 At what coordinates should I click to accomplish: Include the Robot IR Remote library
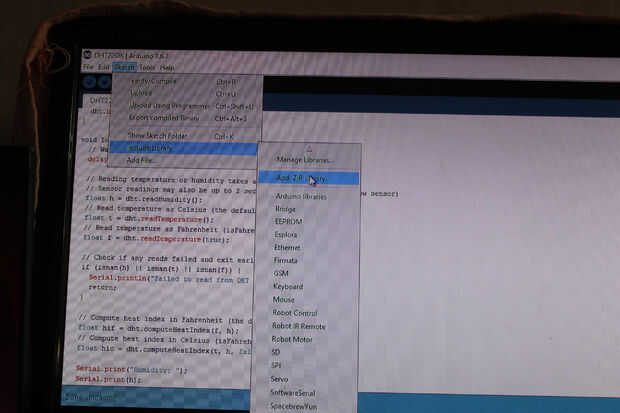coord(307,326)
